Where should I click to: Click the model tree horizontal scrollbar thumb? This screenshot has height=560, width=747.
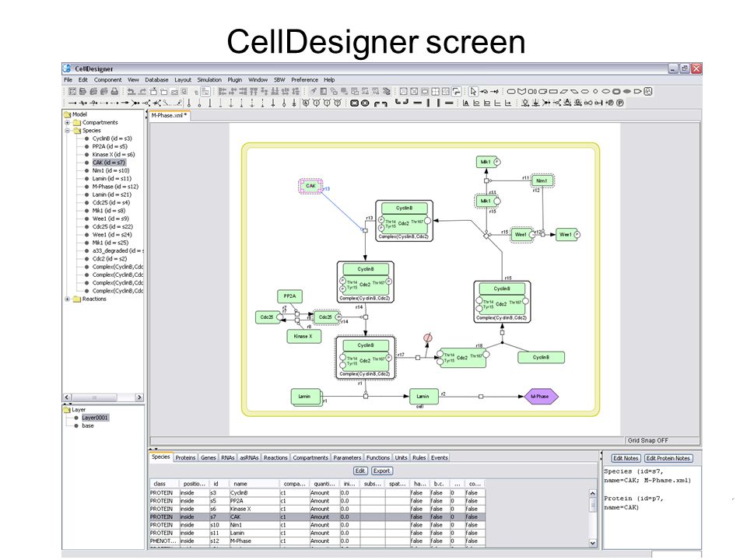tap(94, 397)
